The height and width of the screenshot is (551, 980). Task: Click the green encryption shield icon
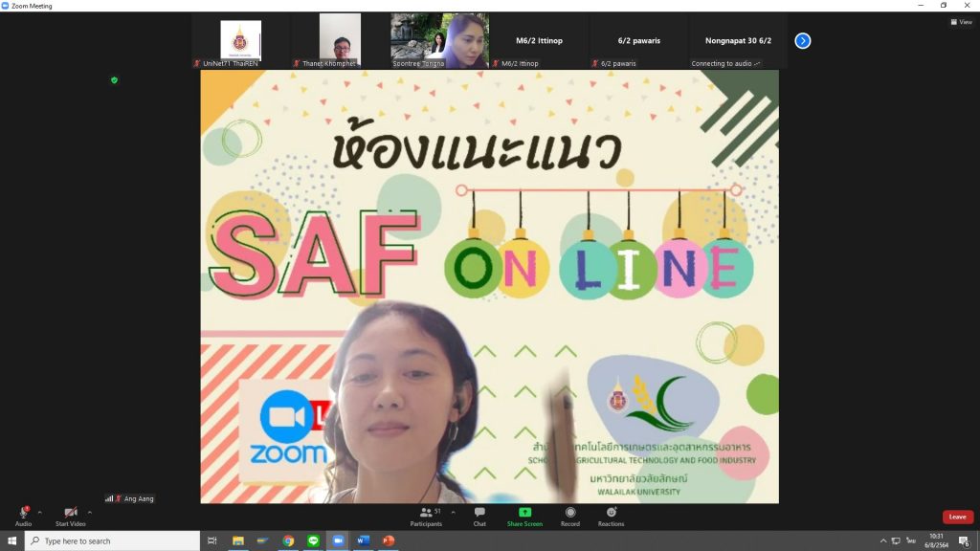pos(115,80)
